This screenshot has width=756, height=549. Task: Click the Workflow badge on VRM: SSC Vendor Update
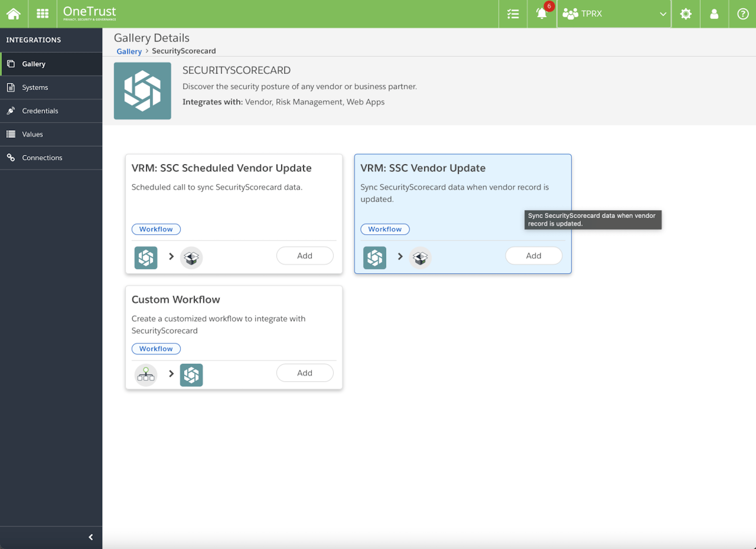385,229
